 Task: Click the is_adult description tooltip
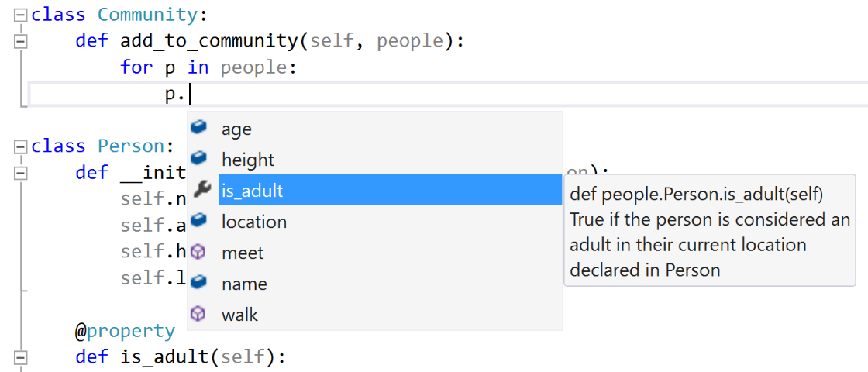click(x=709, y=232)
